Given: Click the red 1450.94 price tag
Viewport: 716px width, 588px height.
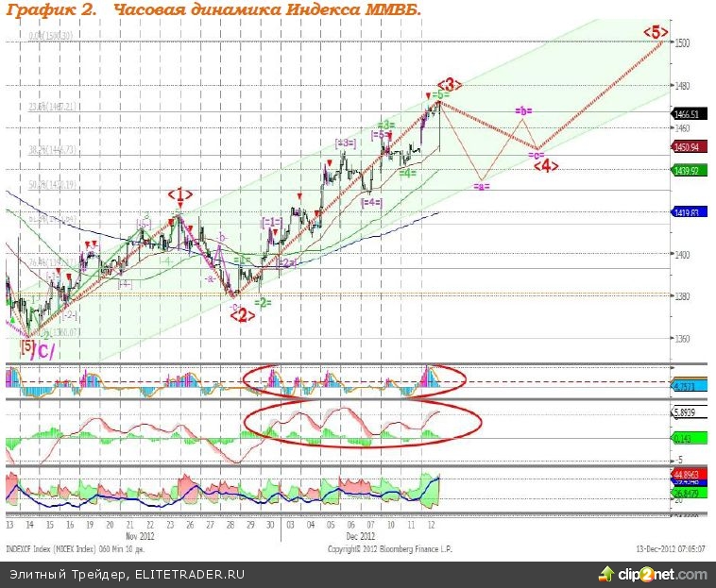Looking at the screenshot, I should coord(686,148).
